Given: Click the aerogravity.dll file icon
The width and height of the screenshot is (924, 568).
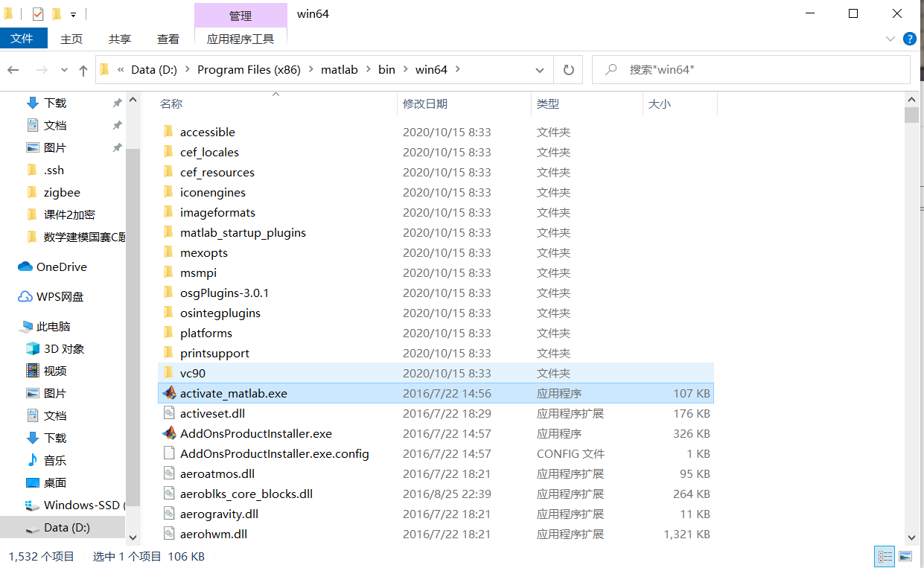Looking at the screenshot, I should (169, 514).
